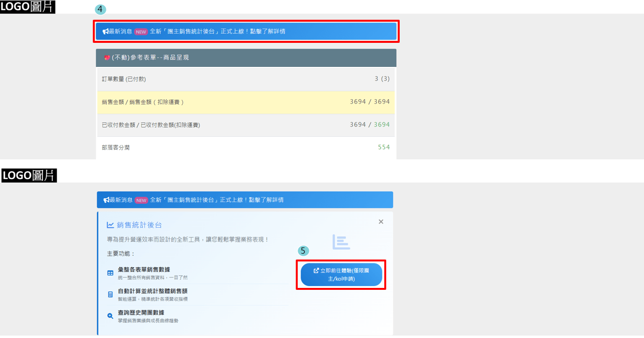The height and width of the screenshot is (338, 644).
Task: Open the red-outlined 最新消息 announcement banner text
Action: click(217, 31)
